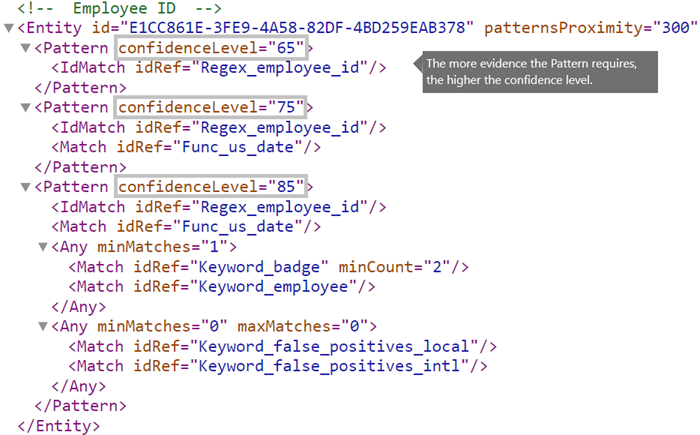Click the confidenceLevel="65" attribute text
This screenshot has width=700, height=435.
(x=211, y=48)
